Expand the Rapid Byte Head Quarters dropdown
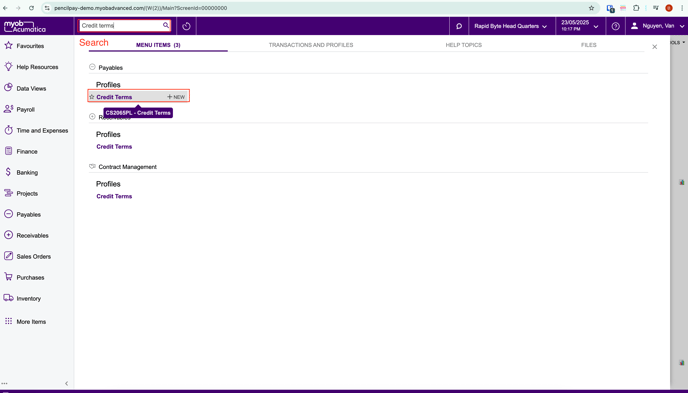688x393 pixels. 511,26
